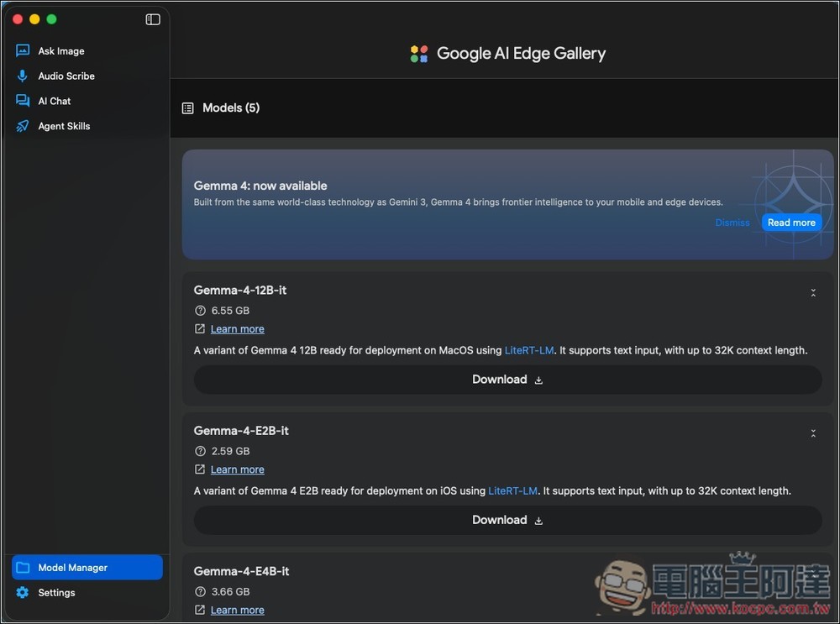Dismiss the Gemma 4 banner
The width and height of the screenshot is (840, 624).
732,223
